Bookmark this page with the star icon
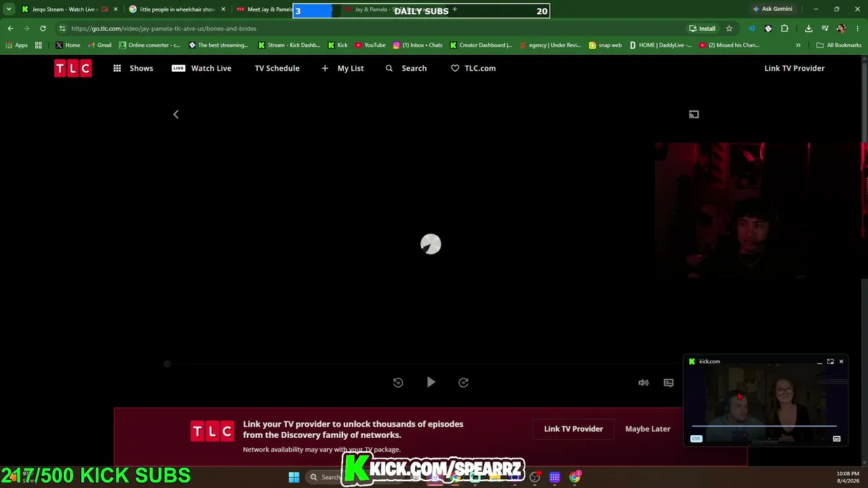 729,28
